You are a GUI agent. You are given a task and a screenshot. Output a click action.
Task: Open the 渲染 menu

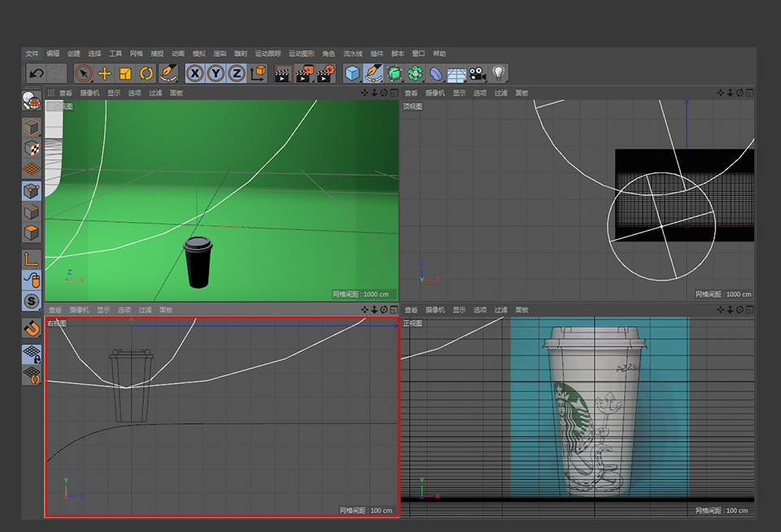220,54
